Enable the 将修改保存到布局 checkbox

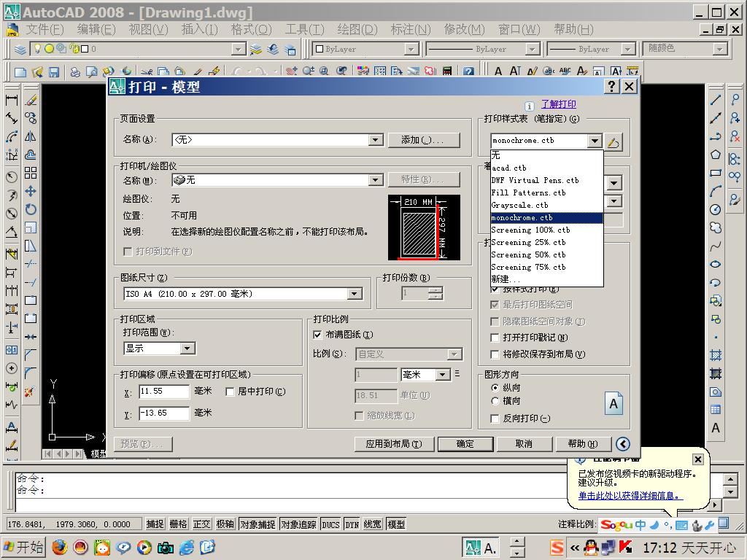pos(495,354)
